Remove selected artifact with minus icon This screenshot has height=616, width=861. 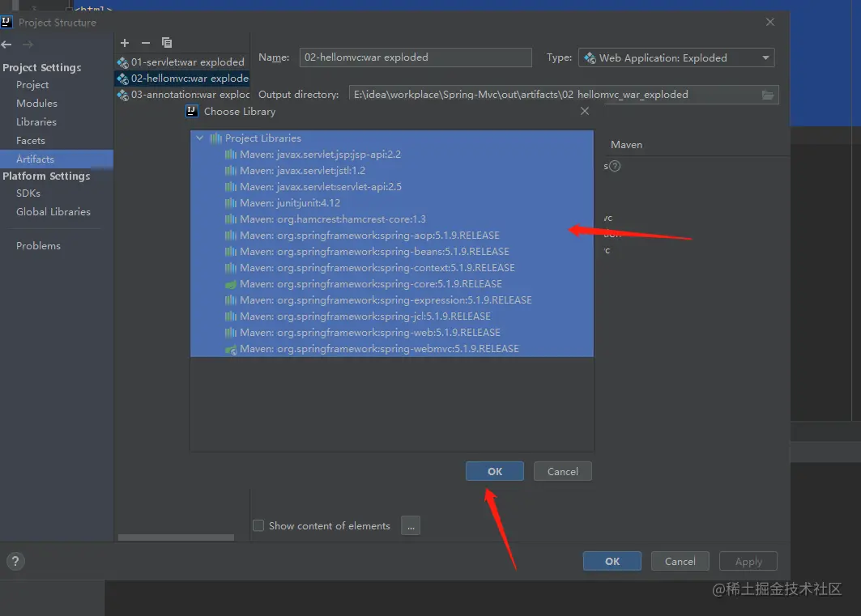click(146, 43)
